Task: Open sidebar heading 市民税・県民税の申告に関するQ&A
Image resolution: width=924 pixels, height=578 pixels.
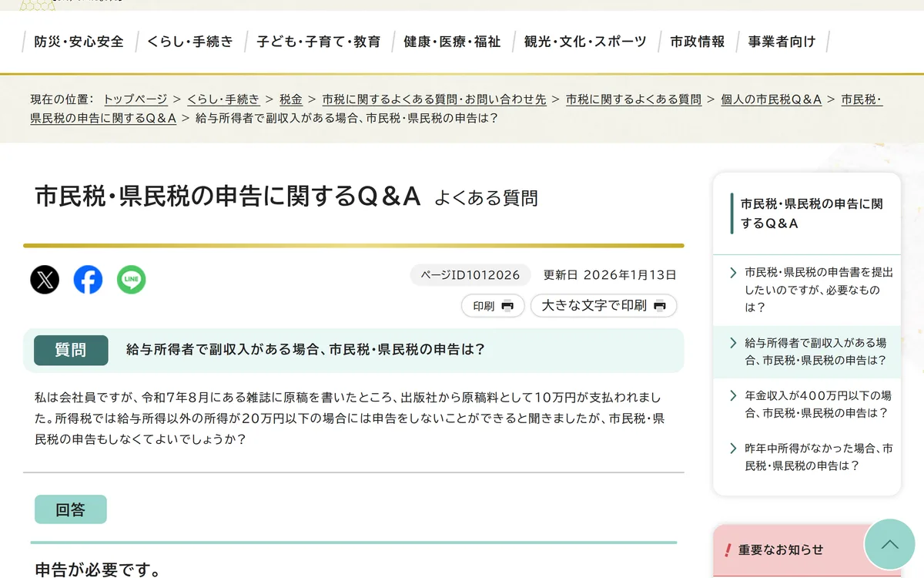Action: pyautogui.click(x=812, y=213)
